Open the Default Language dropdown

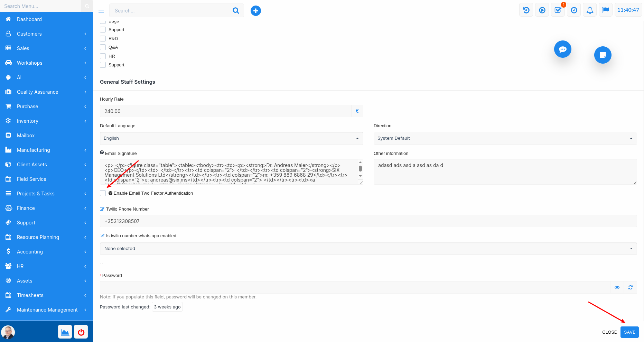coord(231,138)
